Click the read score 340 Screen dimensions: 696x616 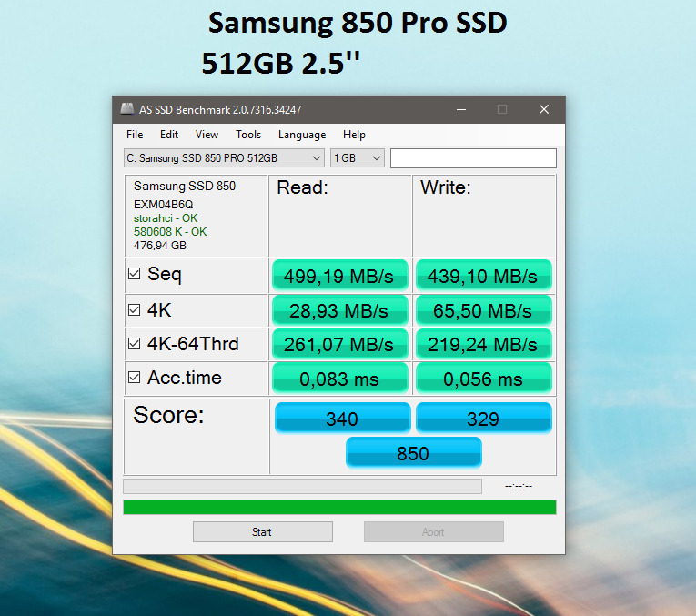(x=342, y=418)
